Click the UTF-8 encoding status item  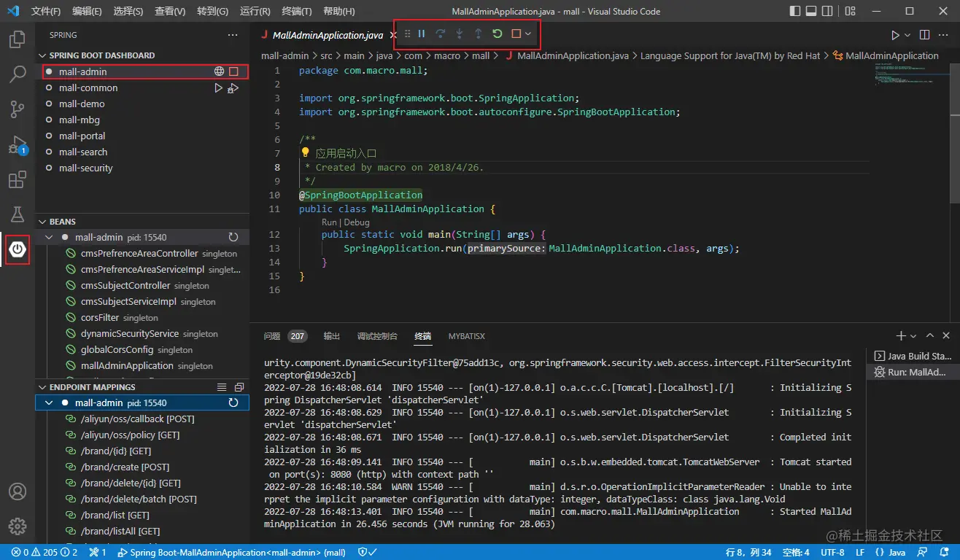832,553
